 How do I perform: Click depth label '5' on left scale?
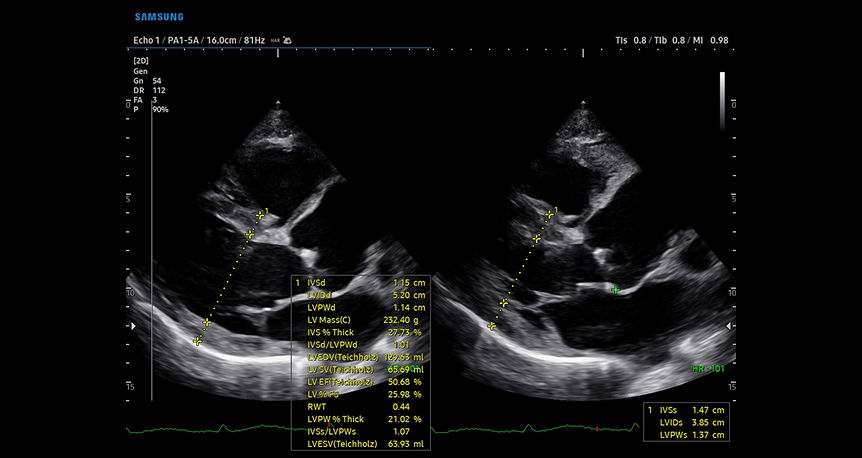128,199
